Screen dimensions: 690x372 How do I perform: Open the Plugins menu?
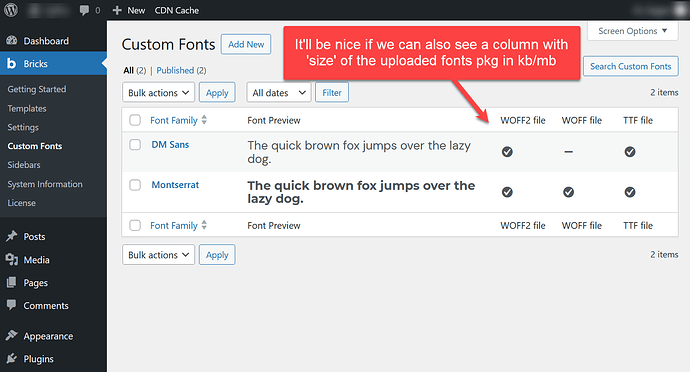point(39,359)
